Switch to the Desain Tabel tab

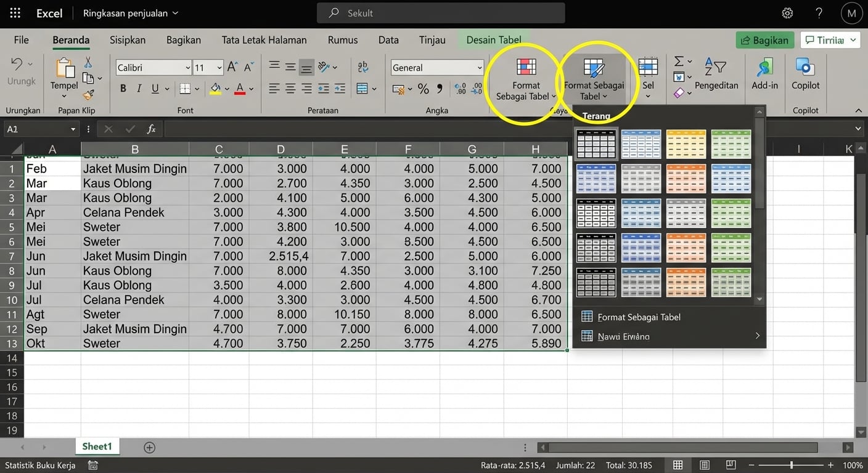(x=493, y=39)
